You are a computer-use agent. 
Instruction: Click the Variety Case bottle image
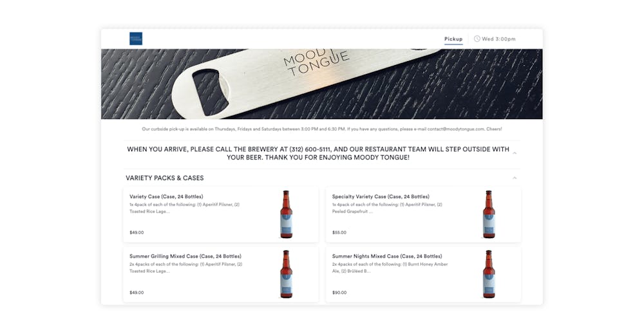tap(287, 214)
